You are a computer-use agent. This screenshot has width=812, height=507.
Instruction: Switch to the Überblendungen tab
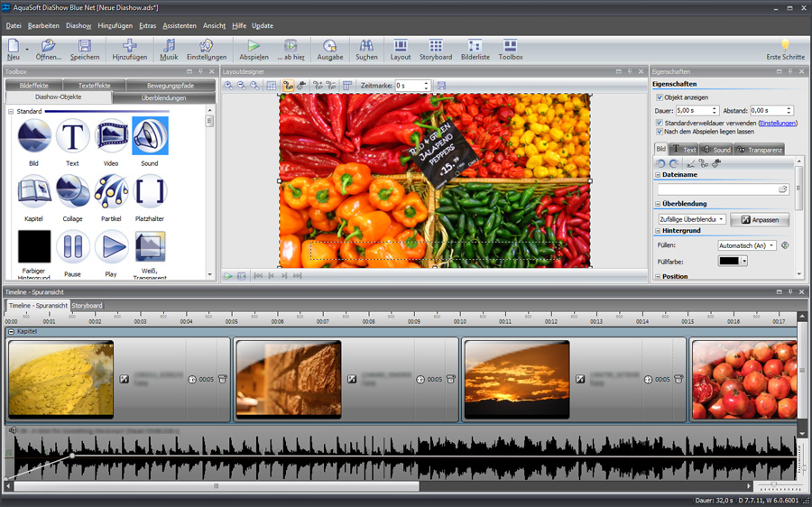pyautogui.click(x=164, y=97)
